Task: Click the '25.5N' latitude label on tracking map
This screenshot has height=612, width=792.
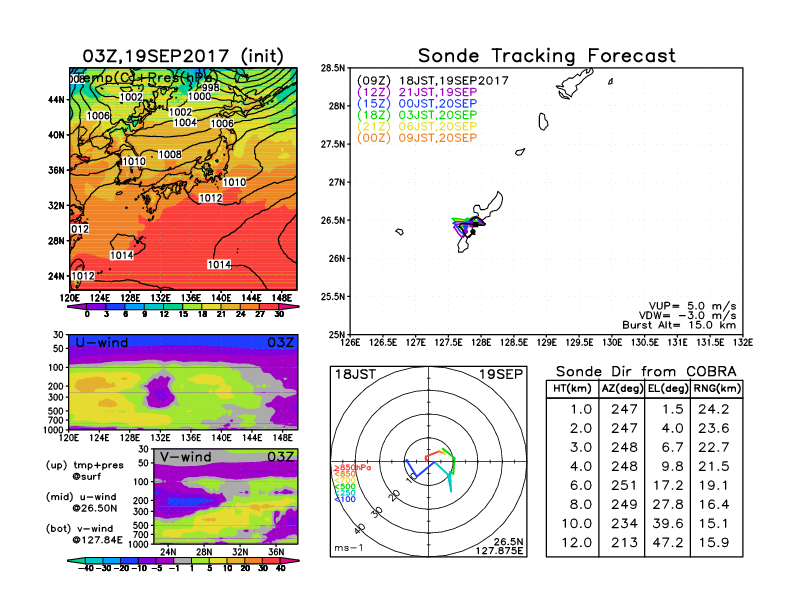Action: coord(333,296)
